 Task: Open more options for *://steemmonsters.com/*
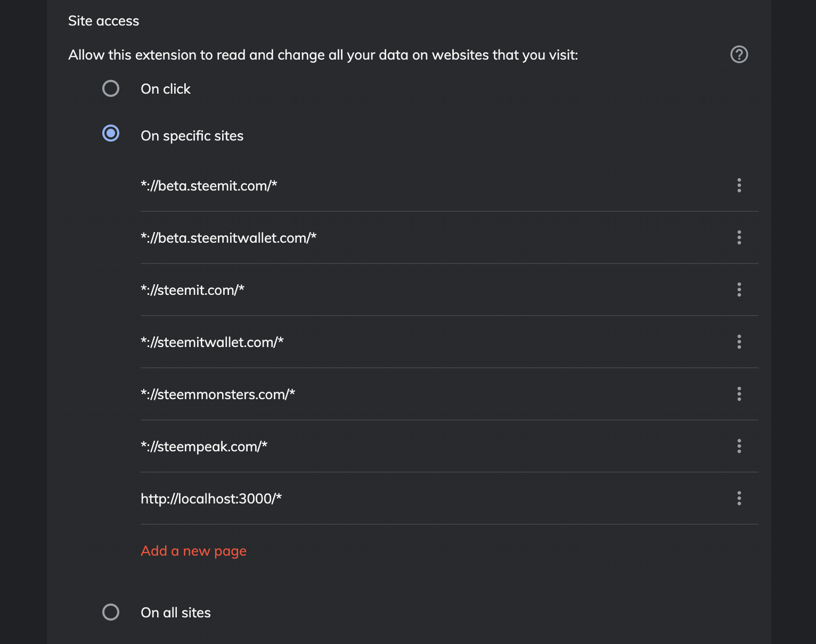pos(739,394)
